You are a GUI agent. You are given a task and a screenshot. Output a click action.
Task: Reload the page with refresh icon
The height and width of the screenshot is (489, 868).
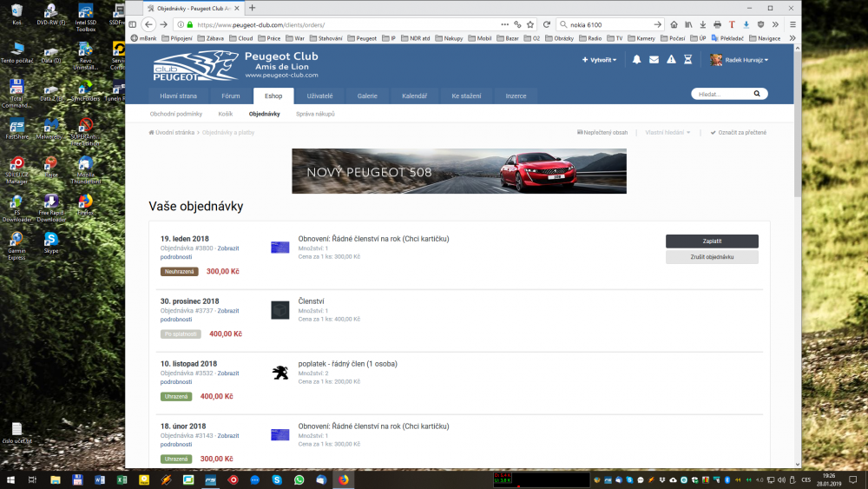pyautogui.click(x=546, y=24)
